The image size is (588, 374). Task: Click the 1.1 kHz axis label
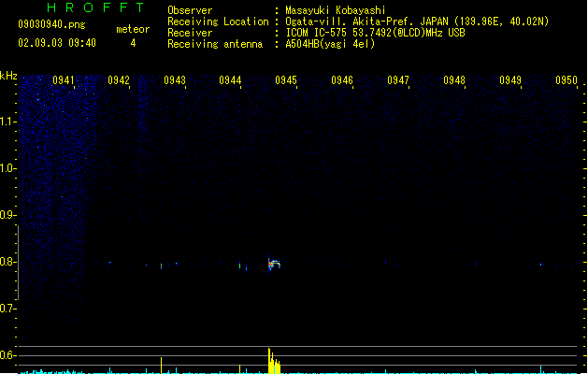7,122
